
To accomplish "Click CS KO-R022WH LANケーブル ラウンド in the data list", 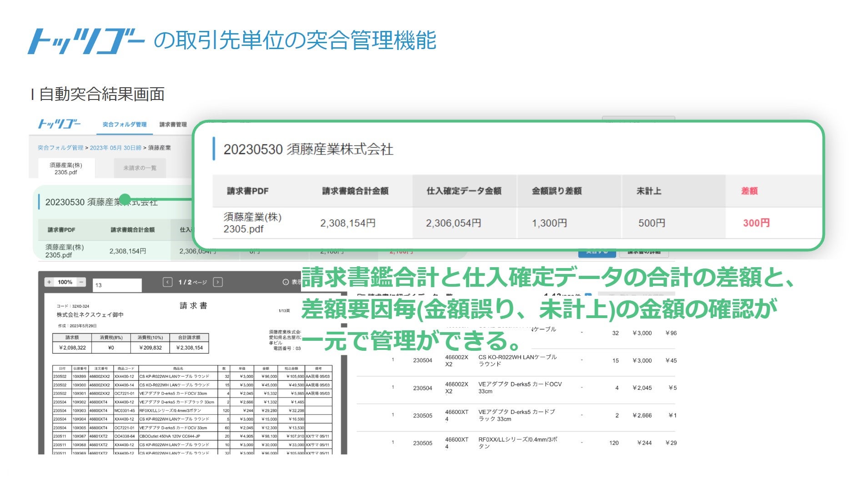I will (x=517, y=361).
